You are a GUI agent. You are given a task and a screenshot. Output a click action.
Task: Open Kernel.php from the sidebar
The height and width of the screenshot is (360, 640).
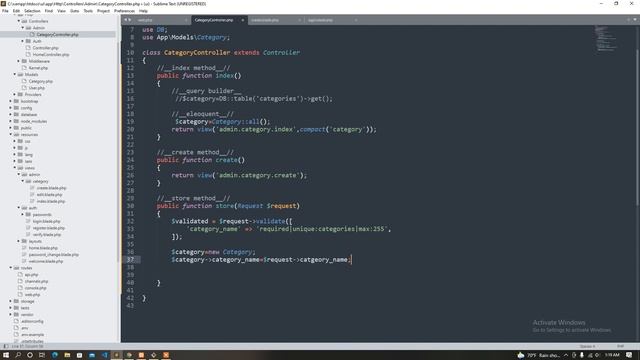(38, 68)
